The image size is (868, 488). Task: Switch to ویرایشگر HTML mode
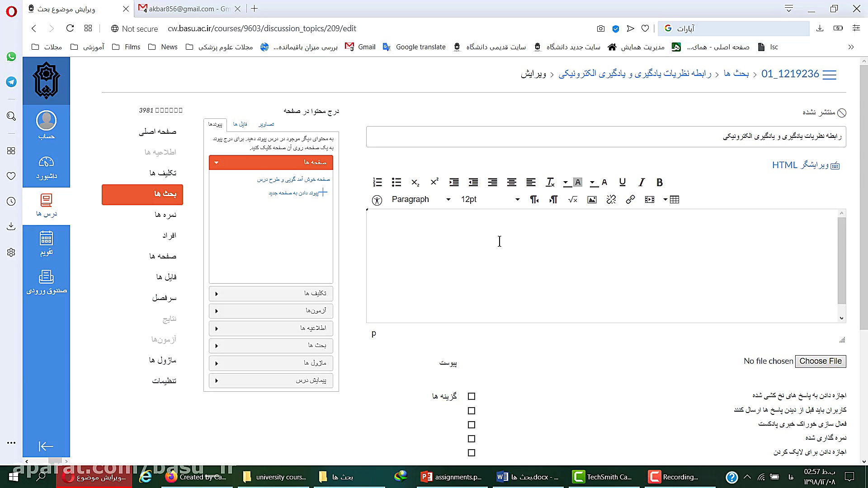point(806,165)
